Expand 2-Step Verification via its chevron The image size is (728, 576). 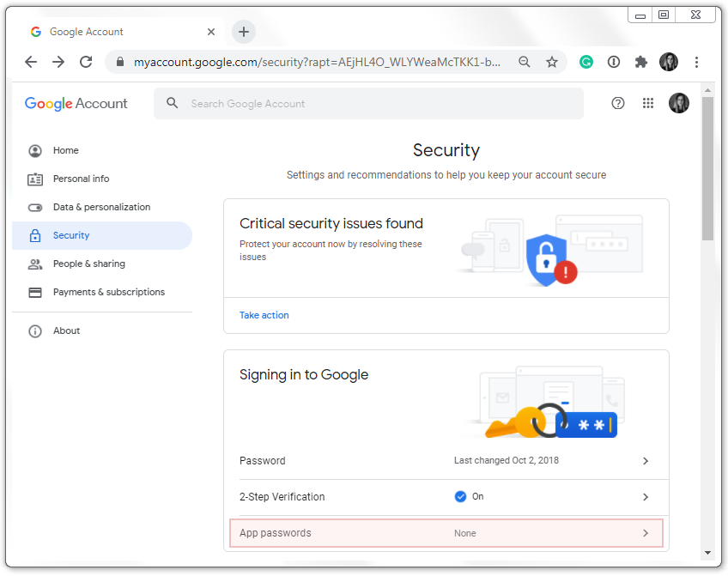pos(646,497)
